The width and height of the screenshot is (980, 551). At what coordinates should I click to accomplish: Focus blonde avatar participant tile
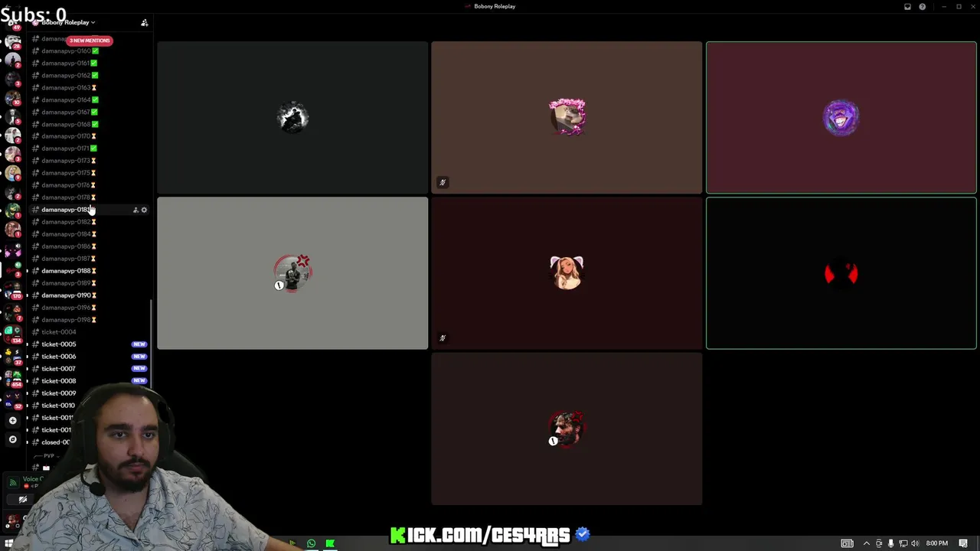coord(567,273)
